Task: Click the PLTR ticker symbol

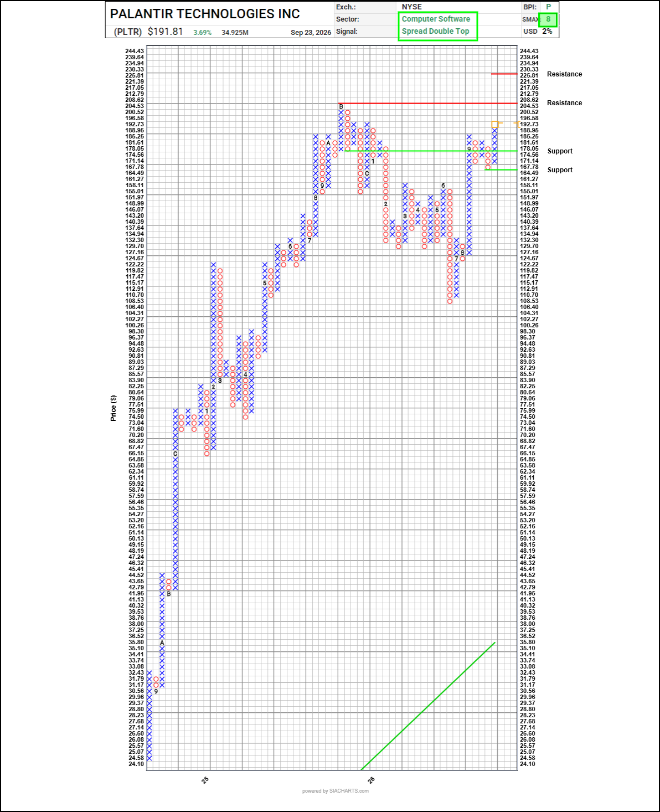Action: point(128,32)
